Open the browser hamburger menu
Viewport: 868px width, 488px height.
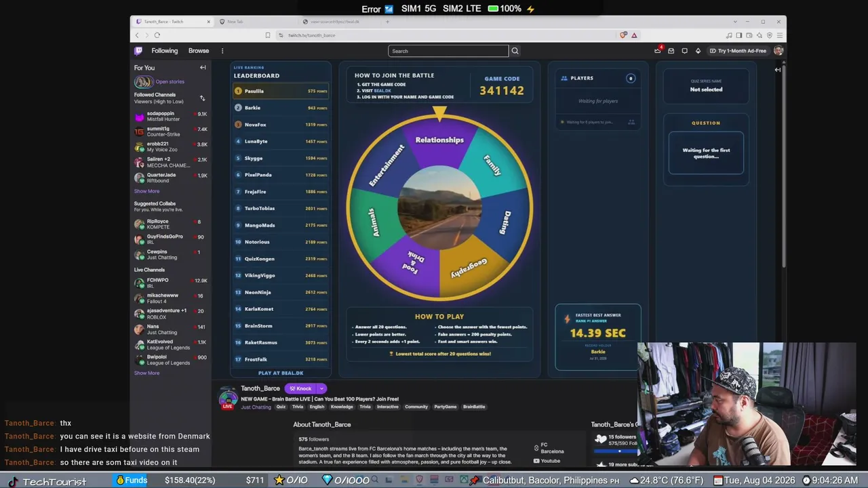[779, 35]
